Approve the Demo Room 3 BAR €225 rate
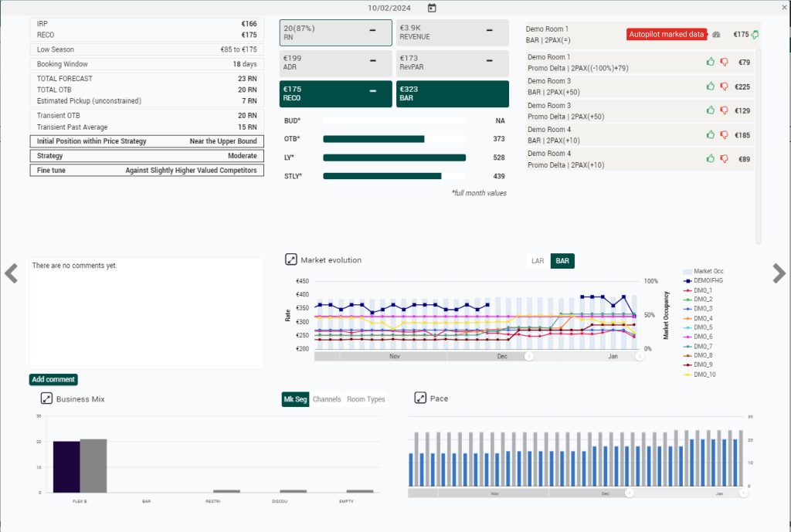 coord(711,86)
